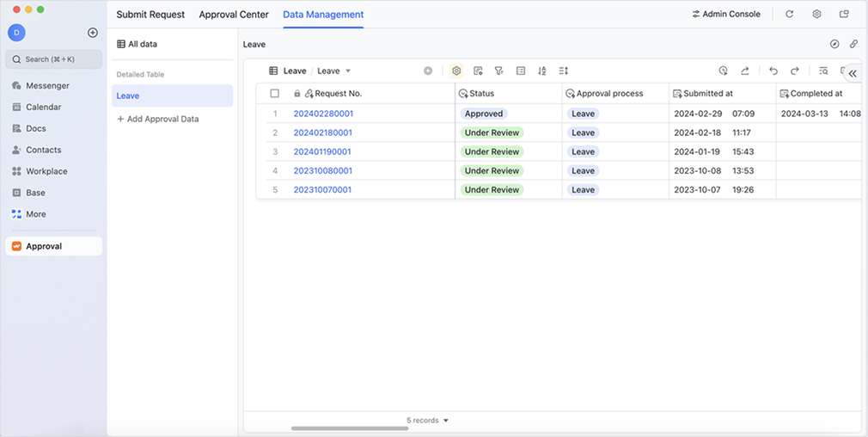The image size is (868, 437).
Task: Click the sort icon in table toolbar
Action: [x=541, y=71]
